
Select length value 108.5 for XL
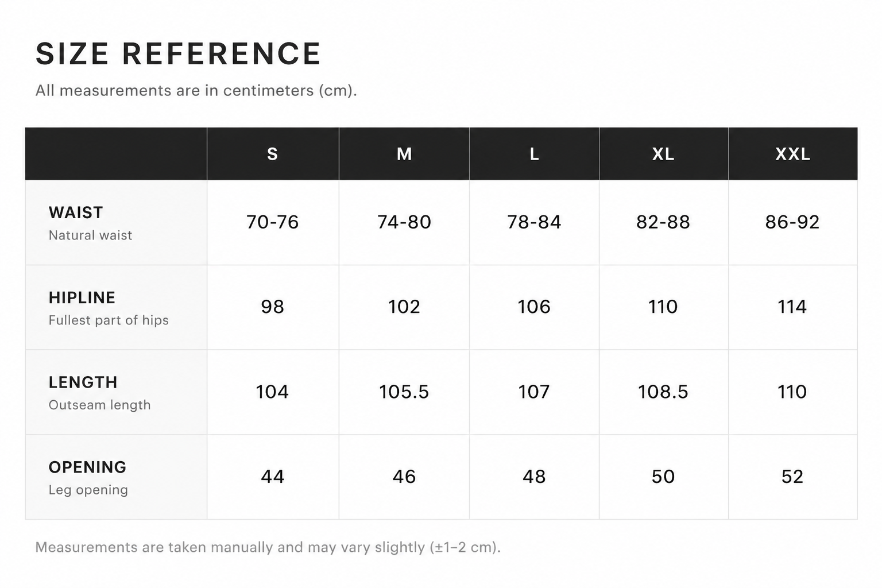coord(663,392)
